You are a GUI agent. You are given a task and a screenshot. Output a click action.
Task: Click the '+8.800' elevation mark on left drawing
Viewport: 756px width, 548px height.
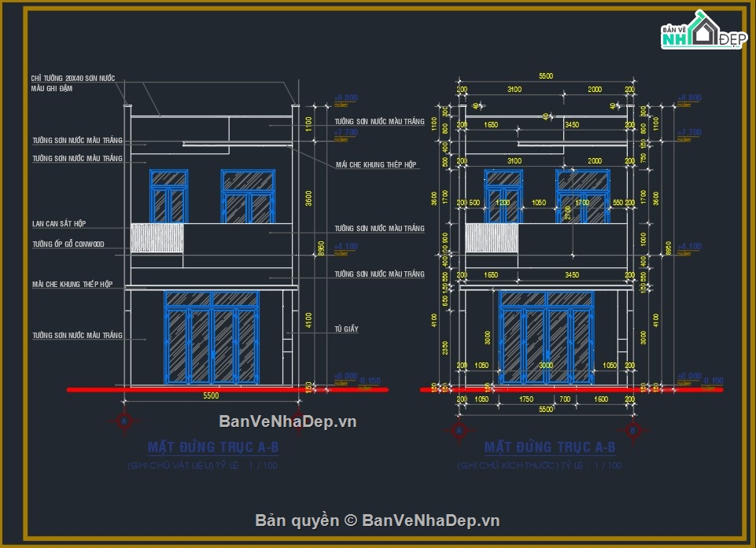345,97
